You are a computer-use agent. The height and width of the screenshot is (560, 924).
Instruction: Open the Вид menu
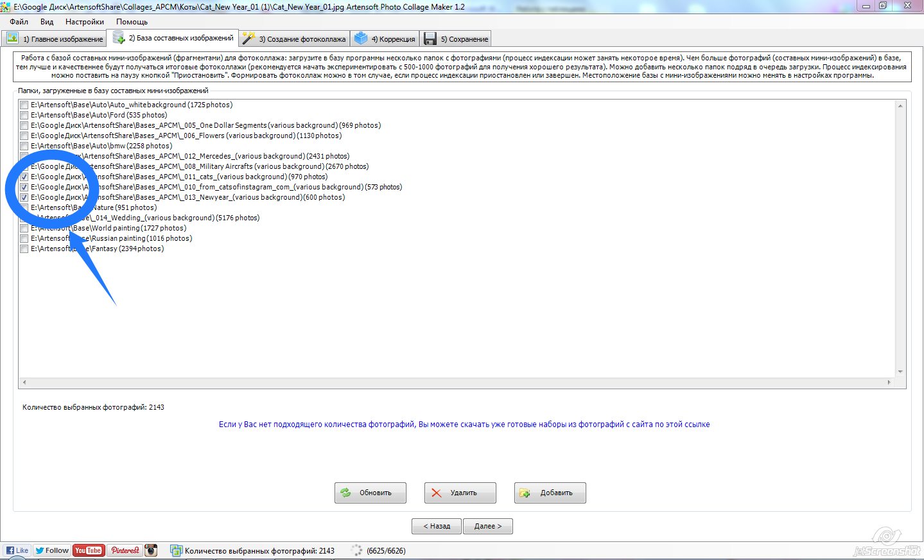coord(47,22)
